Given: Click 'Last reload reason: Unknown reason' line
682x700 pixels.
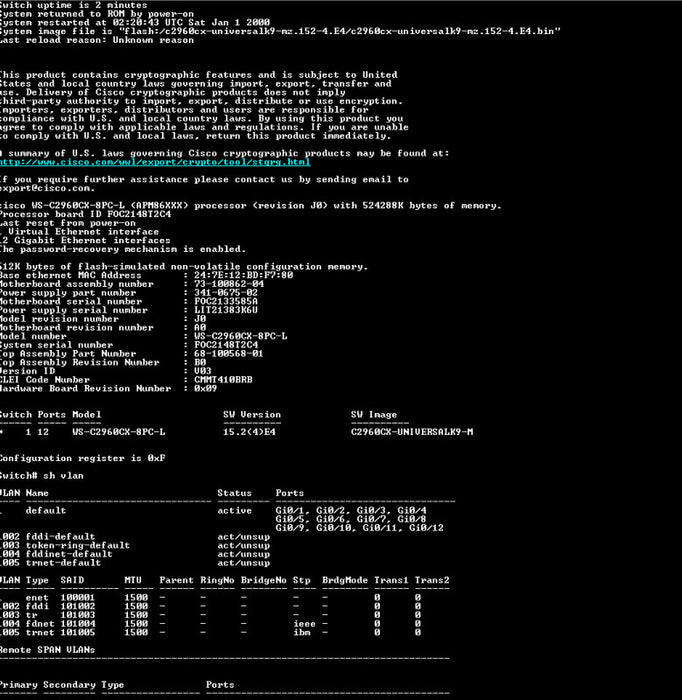Looking at the screenshot, I should pyautogui.click(x=97, y=40).
